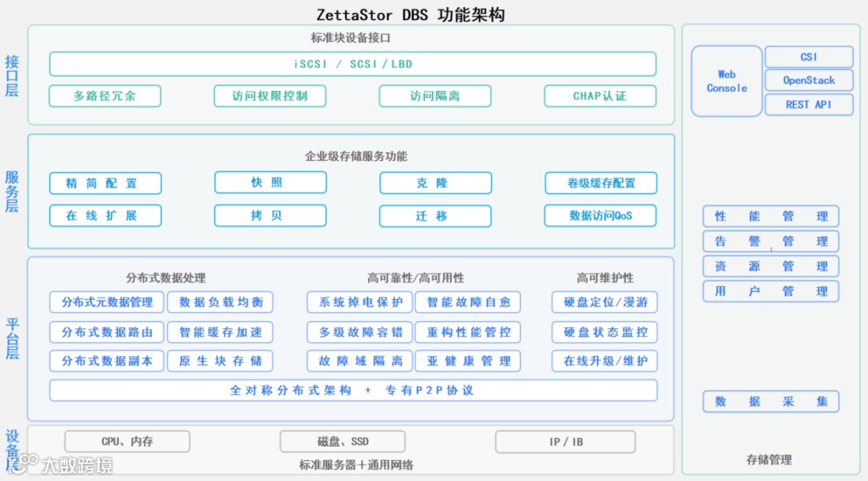This screenshot has height=481, width=868.
Task: Select the OpenStack box
Action: (x=809, y=80)
